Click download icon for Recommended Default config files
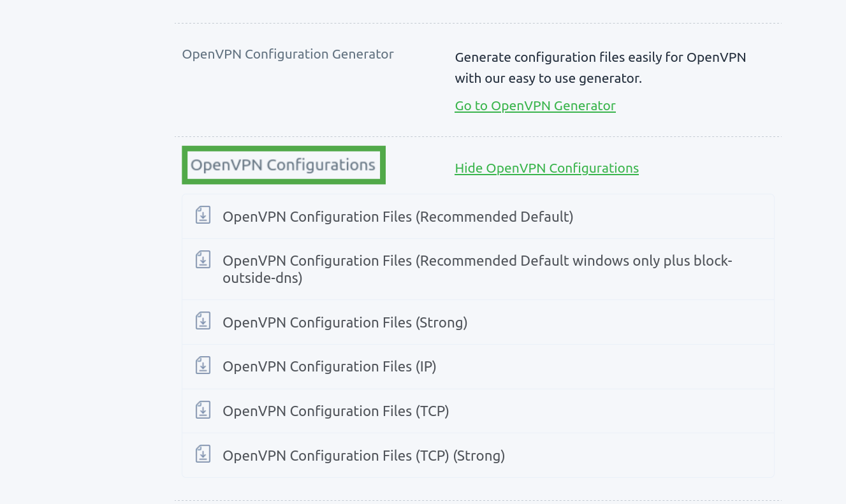The width and height of the screenshot is (846, 504). [203, 215]
